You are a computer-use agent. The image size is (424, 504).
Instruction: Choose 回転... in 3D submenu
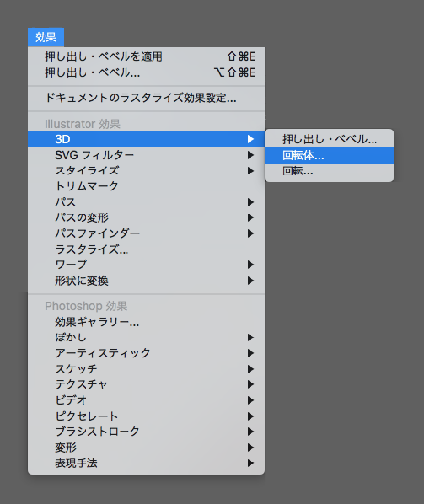pos(330,171)
